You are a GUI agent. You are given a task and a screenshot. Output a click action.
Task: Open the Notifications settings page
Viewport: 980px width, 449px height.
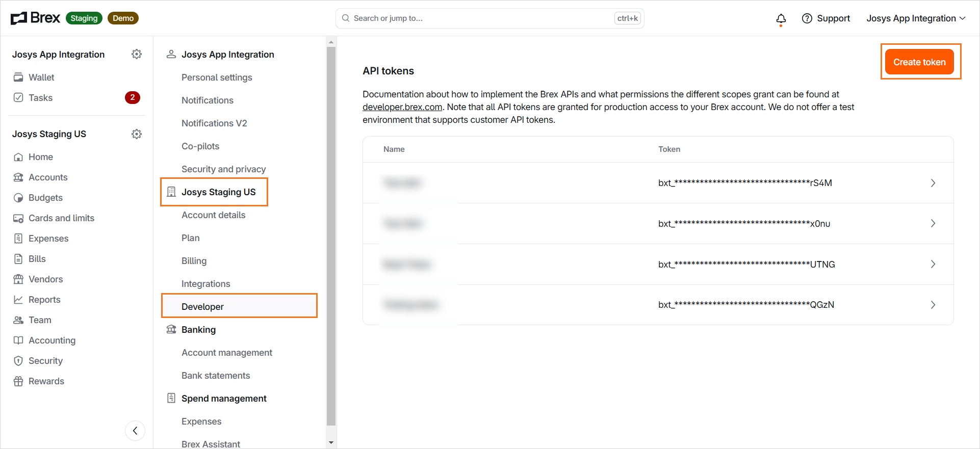[208, 100]
